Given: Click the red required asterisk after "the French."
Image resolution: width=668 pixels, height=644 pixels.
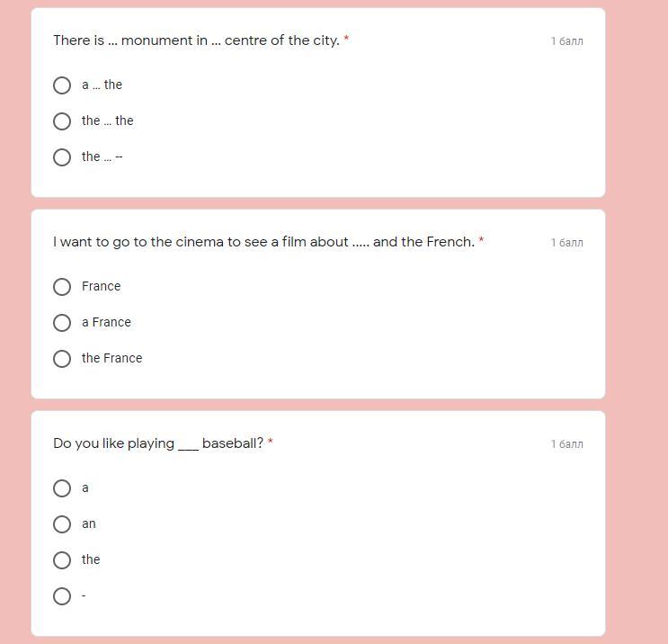Looking at the screenshot, I should 481,241.
